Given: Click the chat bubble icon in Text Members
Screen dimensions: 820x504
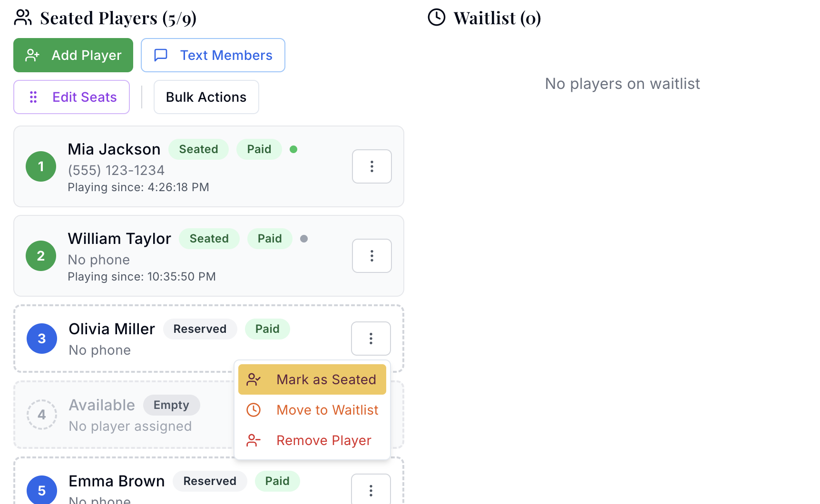Looking at the screenshot, I should tap(161, 55).
